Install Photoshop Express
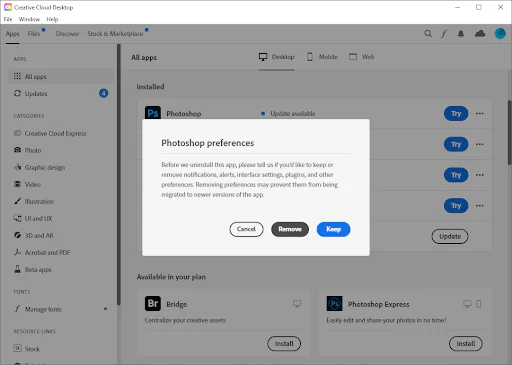Viewport: 512px width, 365px height. pyautogui.click(x=466, y=344)
